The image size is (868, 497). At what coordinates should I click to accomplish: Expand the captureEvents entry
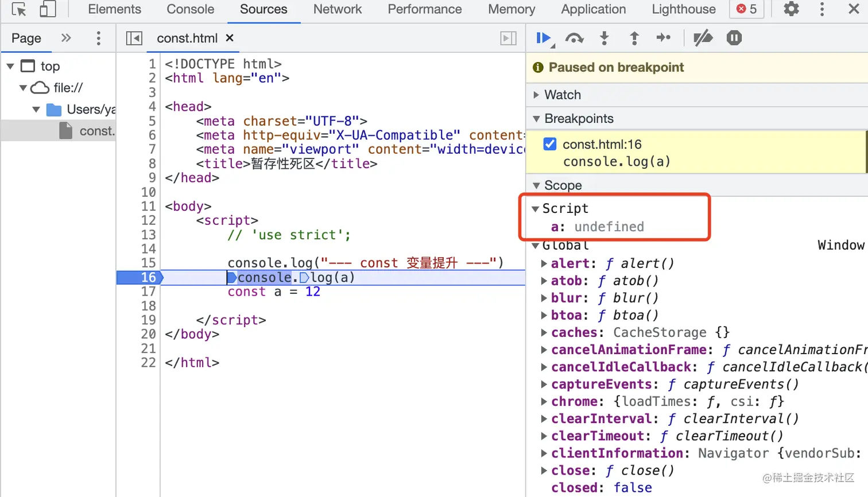(544, 385)
